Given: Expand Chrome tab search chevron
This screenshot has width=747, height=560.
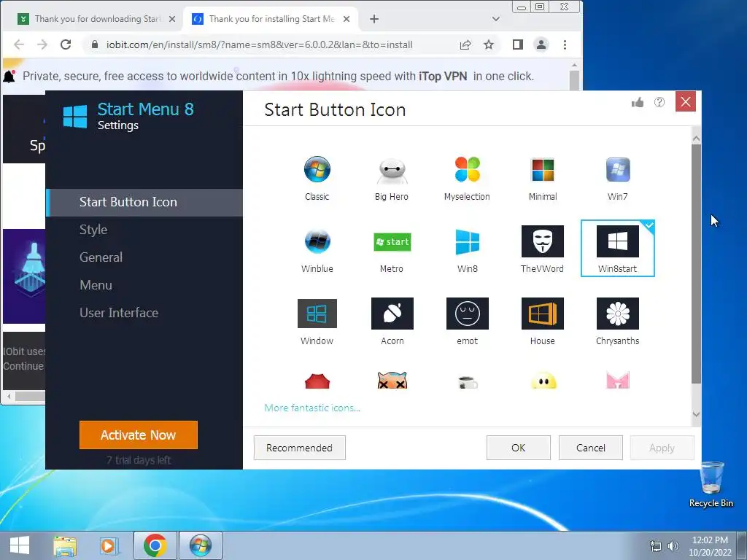Looking at the screenshot, I should pos(496,19).
